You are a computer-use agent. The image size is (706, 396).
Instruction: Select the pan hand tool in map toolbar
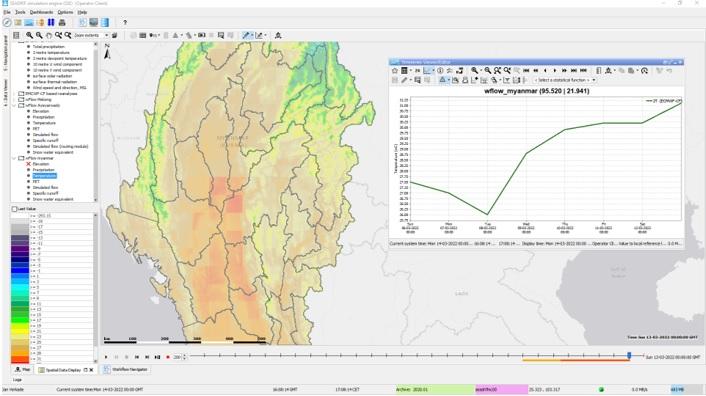[49, 35]
